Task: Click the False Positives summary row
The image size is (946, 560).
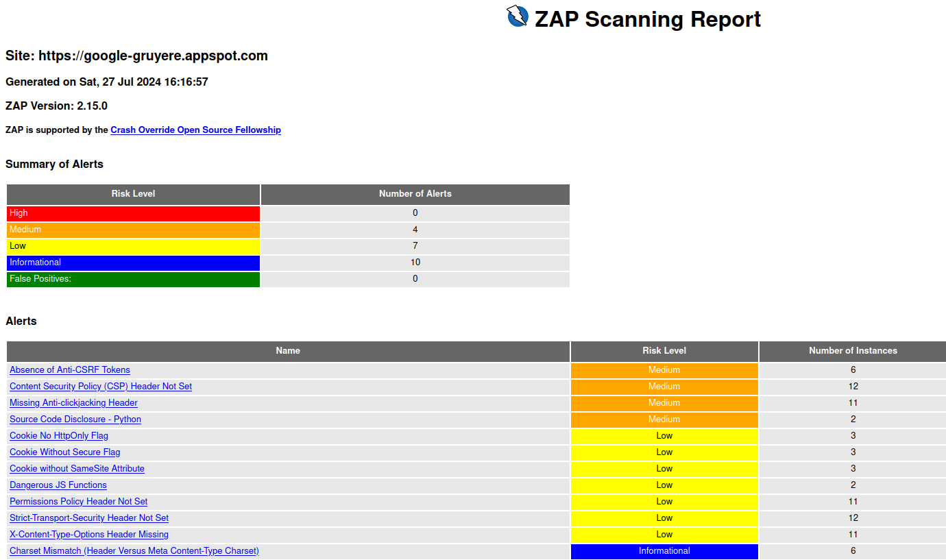Action: (133, 278)
